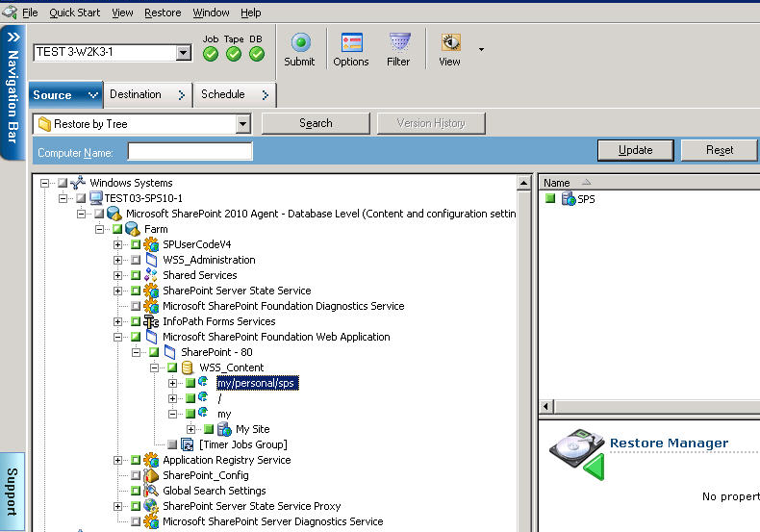Click the Submit toolbar icon
Viewport: 760px width, 532px height.
click(x=299, y=43)
